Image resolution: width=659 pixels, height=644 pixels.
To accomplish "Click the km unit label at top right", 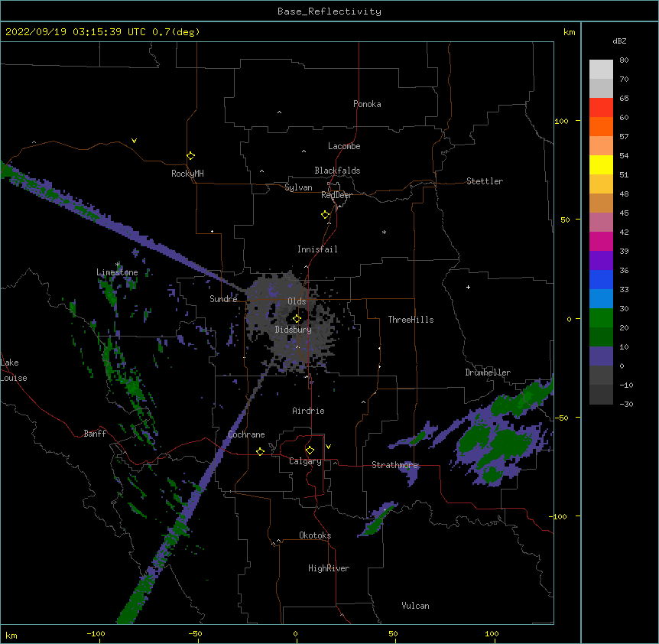I will [x=570, y=32].
